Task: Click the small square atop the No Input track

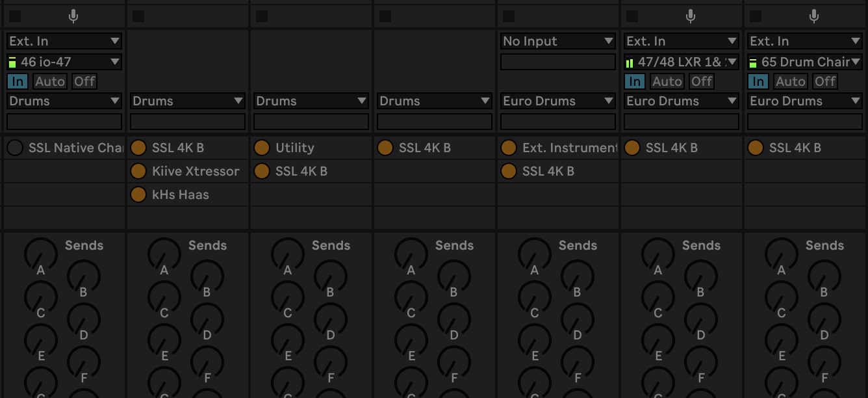Action: point(509,16)
